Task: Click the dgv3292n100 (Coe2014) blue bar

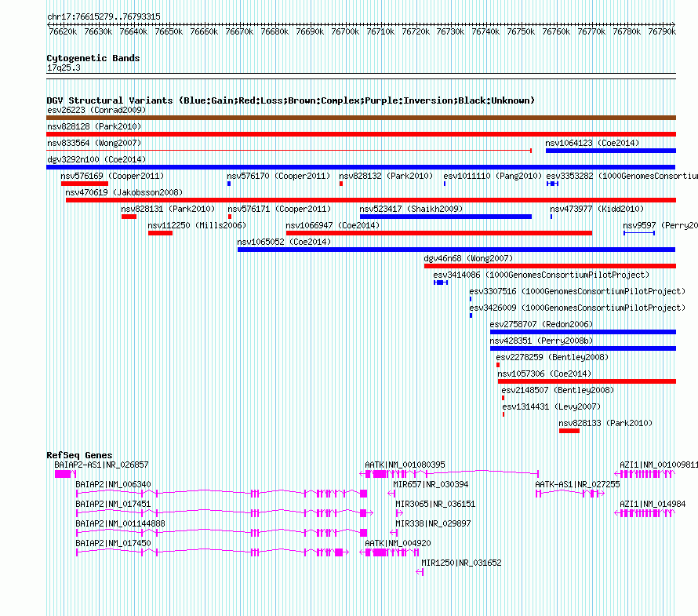Action: [361, 167]
